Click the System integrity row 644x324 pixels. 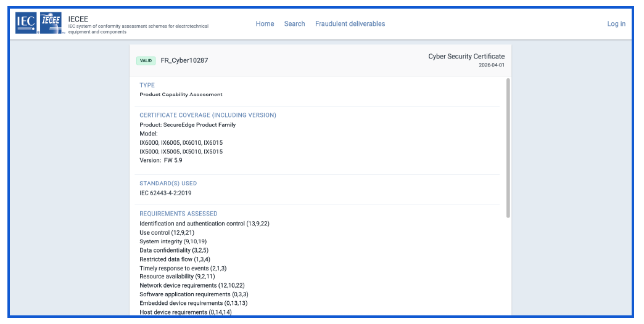click(x=173, y=241)
